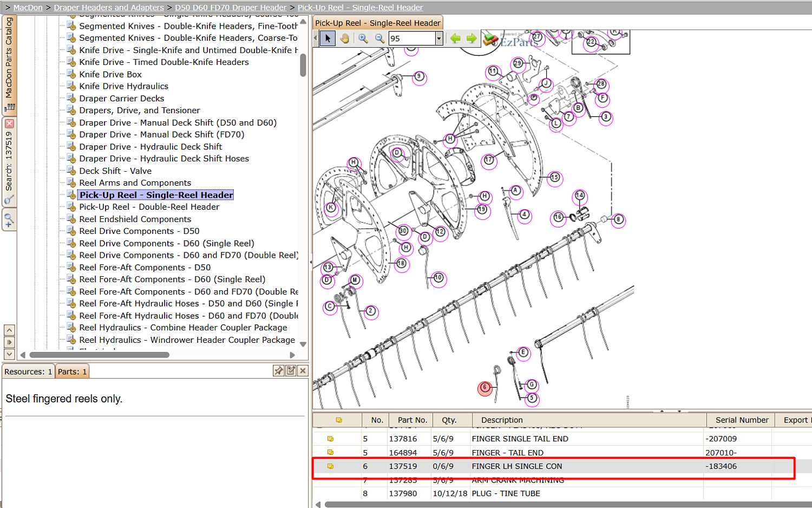Open the MacDon Parts Catalog side tab

(x=9, y=65)
